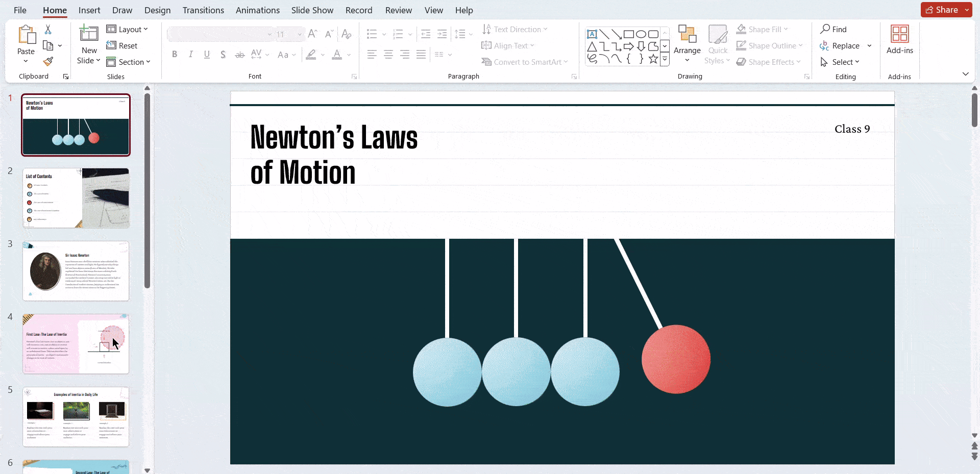Click Convert to SmartArt
This screenshot has width=980, height=474.
[x=524, y=62]
